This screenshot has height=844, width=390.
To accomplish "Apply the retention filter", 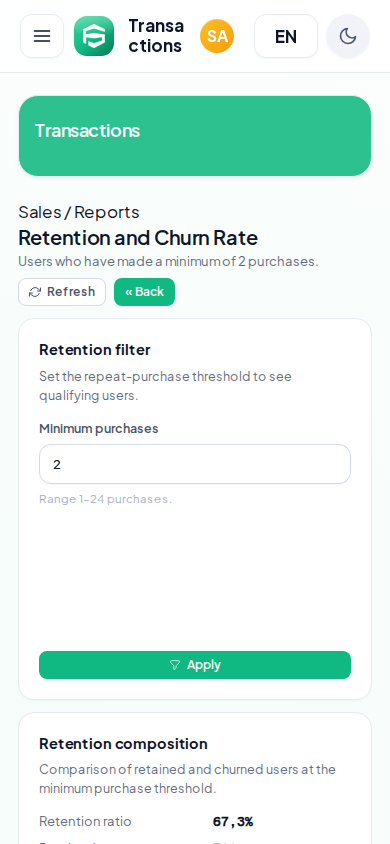I will point(195,665).
